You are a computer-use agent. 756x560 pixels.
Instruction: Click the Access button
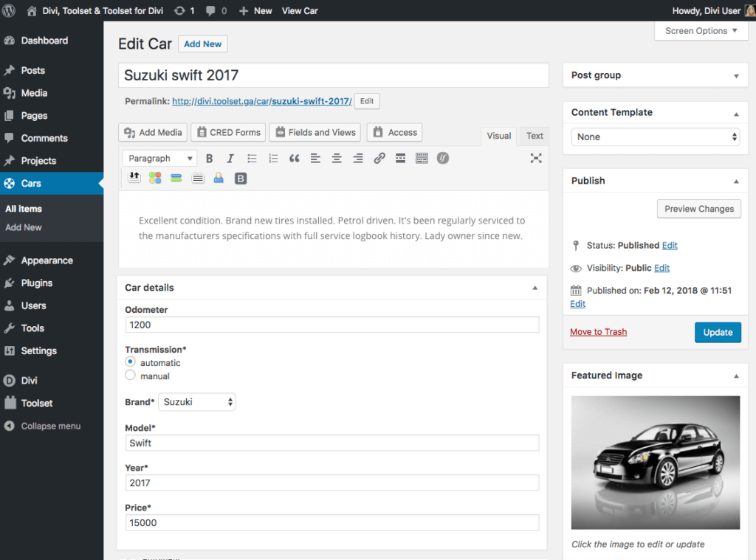(394, 132)
